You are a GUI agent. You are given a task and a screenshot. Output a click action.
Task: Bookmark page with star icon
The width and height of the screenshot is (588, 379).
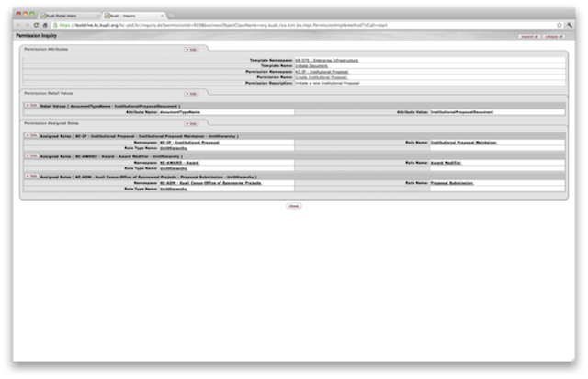pos(560,25)
